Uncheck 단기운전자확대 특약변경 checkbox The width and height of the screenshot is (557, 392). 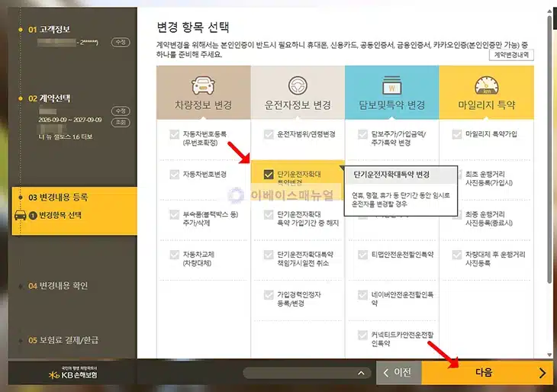pyautogui.click(x=269, y=175)
